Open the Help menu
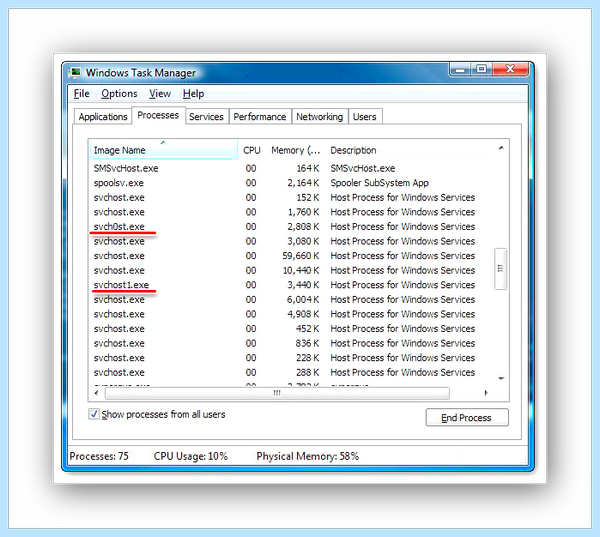The height and width of the screenshot is (537, 600). coord(193,94)
